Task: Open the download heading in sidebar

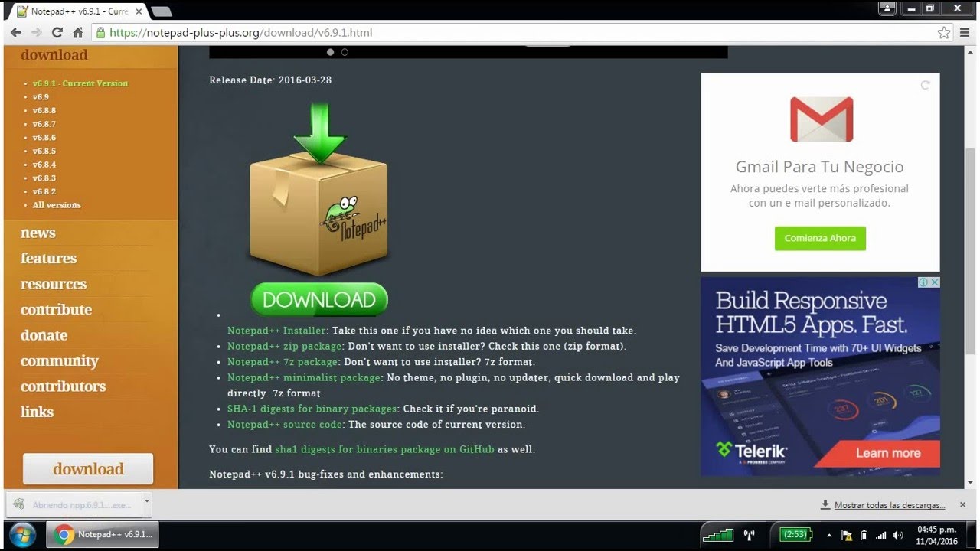Action: tap(54, 55)
